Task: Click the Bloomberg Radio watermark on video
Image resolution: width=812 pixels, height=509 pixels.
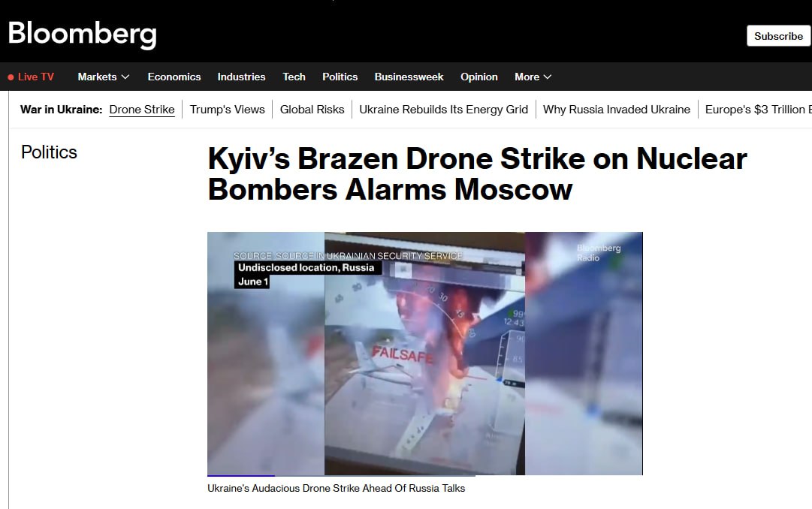Action: [599, 253]
